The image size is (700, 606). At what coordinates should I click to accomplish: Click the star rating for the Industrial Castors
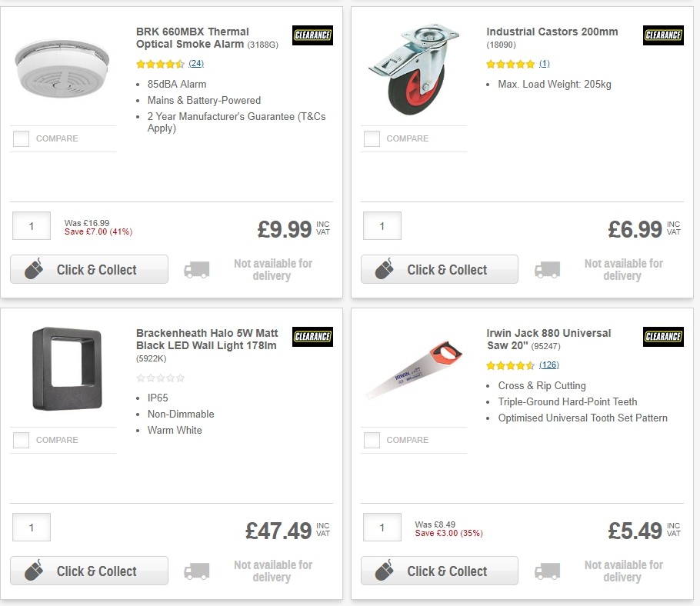pyautogui.click(x=508, y=64)
